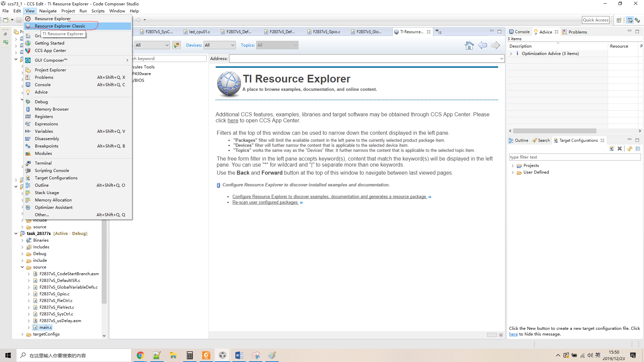Image resolution: width=644 pixels, height=362 pixels.
Task: Click the Forward arrow navigation icon
Action: 495,45
